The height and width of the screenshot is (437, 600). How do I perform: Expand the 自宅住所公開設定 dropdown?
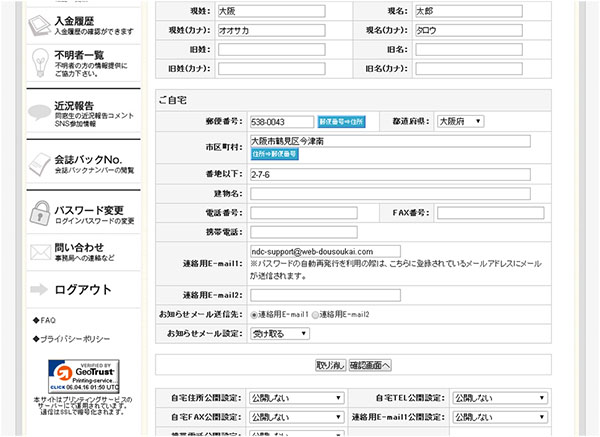[290, 398]
